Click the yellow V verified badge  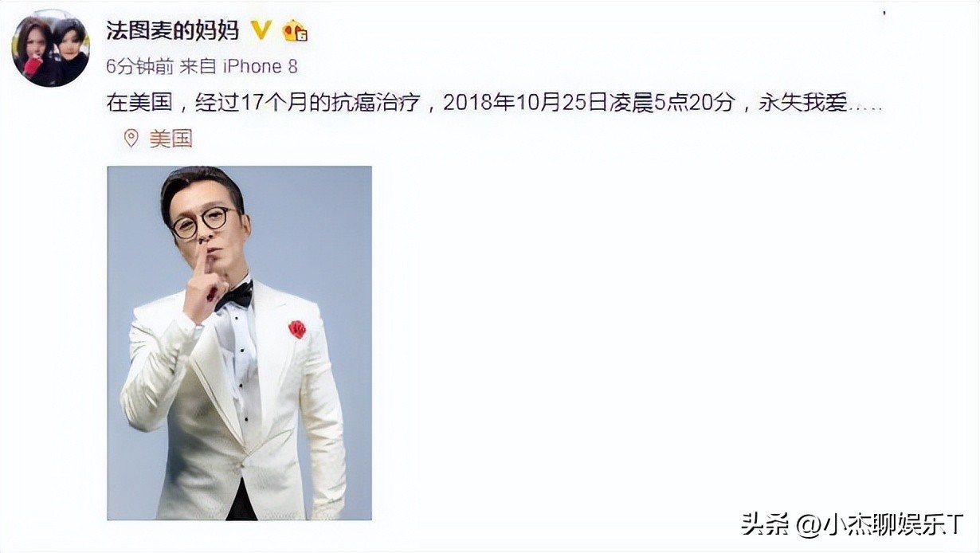click(x=261, y=30)
